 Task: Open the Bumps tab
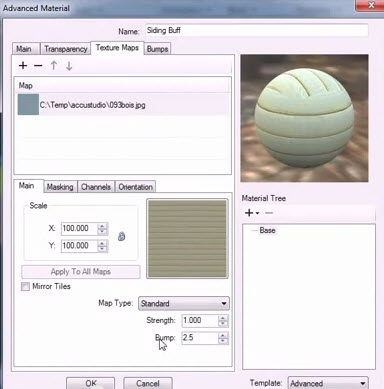pyautogui.click(x=157, y=49)
